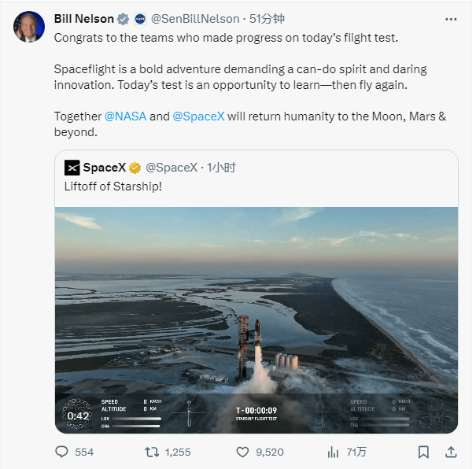The width and height of the screenshot is (476, 469).
Task: Click the @SenBillNelson handle
Action: click(195, 19)
